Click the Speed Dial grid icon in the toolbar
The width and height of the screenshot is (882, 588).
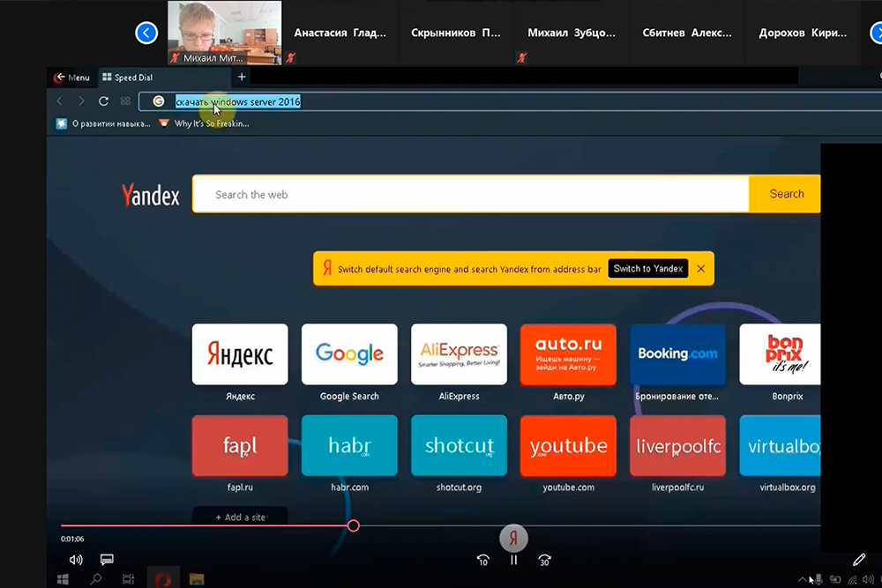tap(125, 101)
